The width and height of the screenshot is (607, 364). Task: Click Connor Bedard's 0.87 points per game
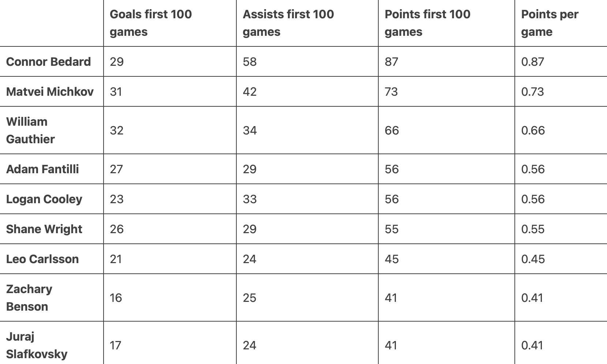[x=533, y=61]
